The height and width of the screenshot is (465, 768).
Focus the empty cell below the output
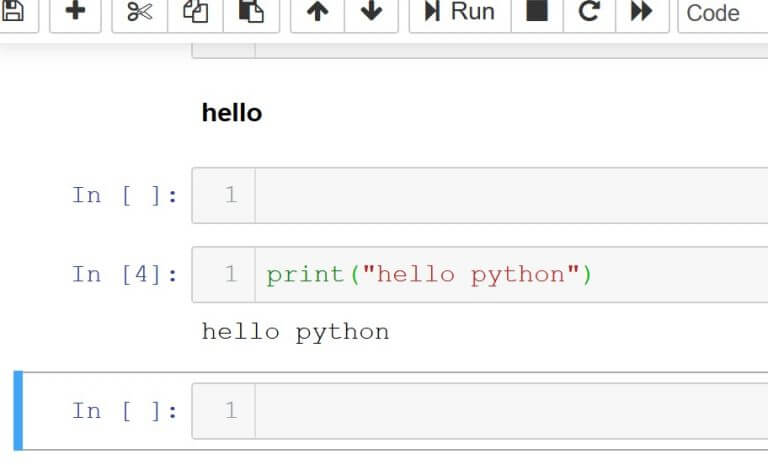point(510,411)
